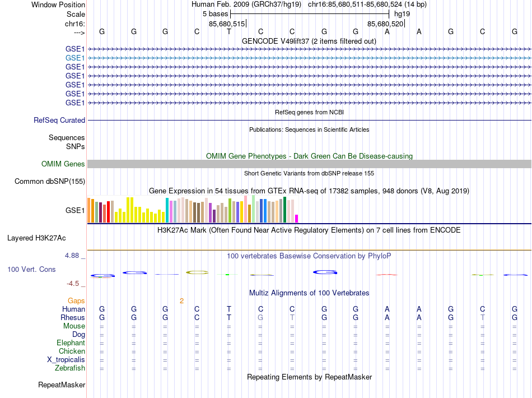This screenshot has height=398, width=532.
Task: Click the GTEx GSE1 expression label
Action: (75, 211)
